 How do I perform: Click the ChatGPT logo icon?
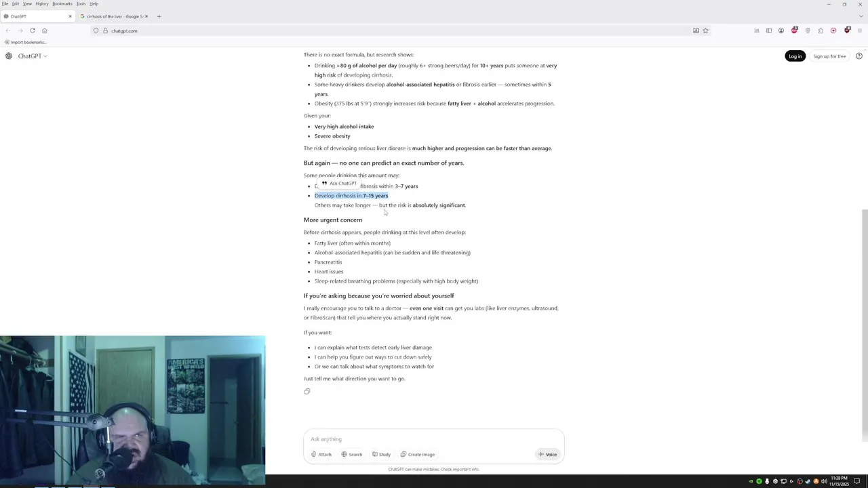pyautogui.click(x=9, y=56)
